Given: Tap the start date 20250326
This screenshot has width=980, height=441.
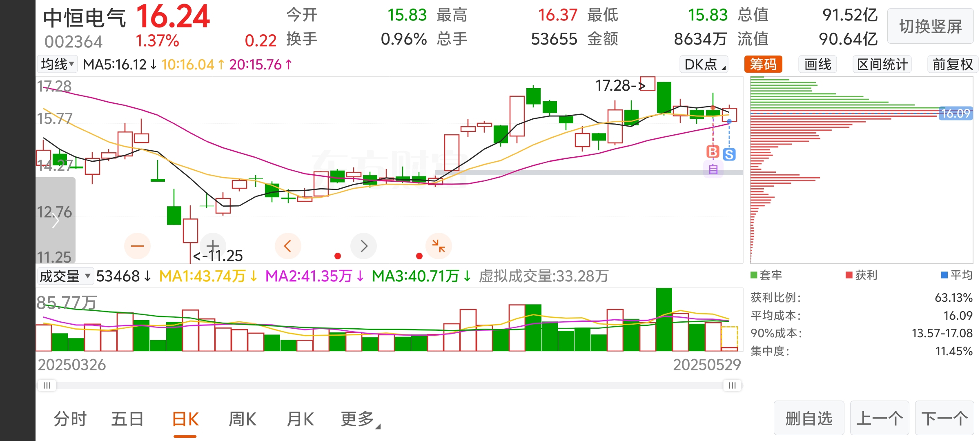Looking at the screenshot, I should click(x=72, y=365).
